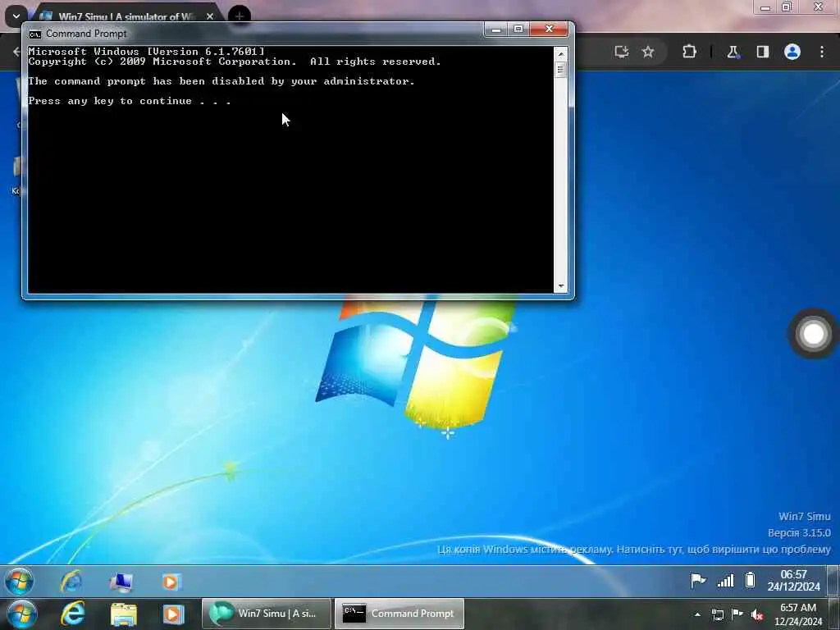Viewport: 840px width, 630px height.
Task: Open tab search dropdown arrow
Action: pyautogui.click(x=16, y=16)
